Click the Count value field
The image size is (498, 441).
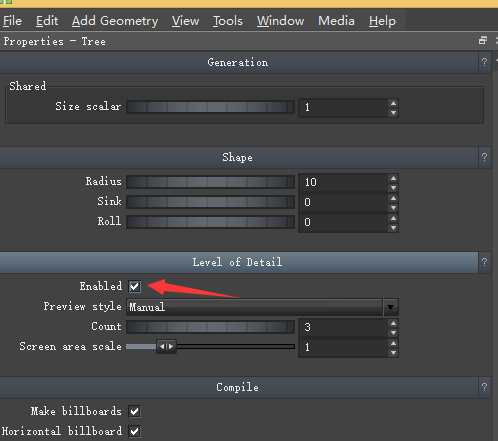tap(343, 327)
